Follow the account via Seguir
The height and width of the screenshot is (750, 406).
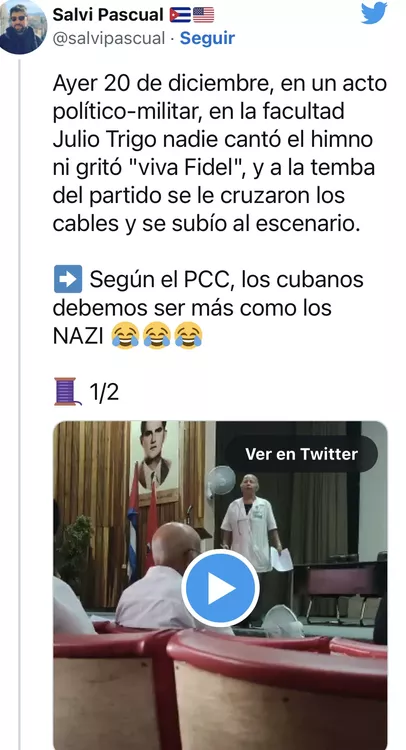[207, 38]
